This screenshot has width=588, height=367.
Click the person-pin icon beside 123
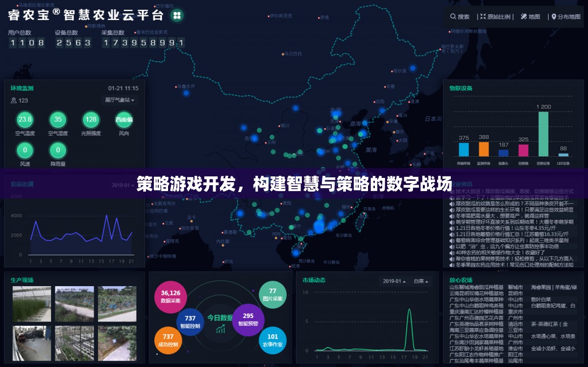[14, 100]
